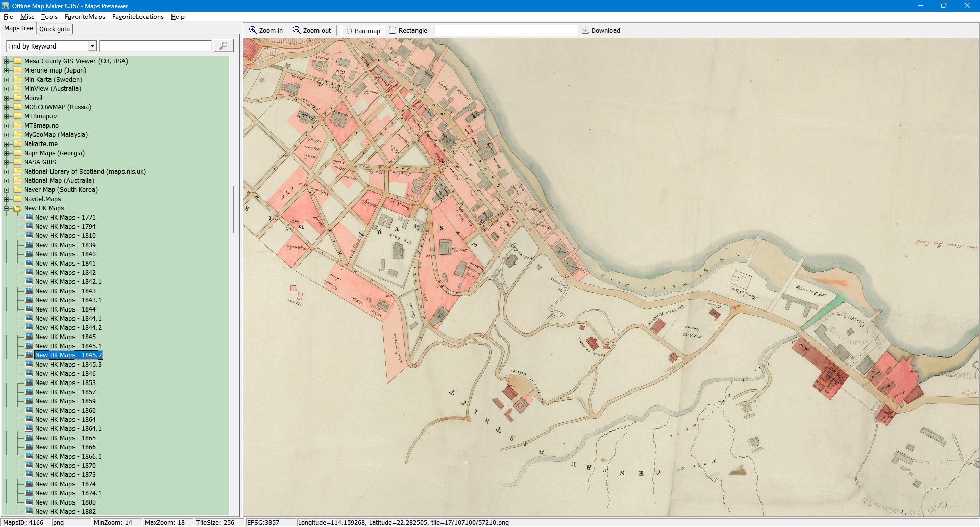Collapse the New HK Maps folder
The height and width of the screenshot is (527, 980).
tap(7, 208)
